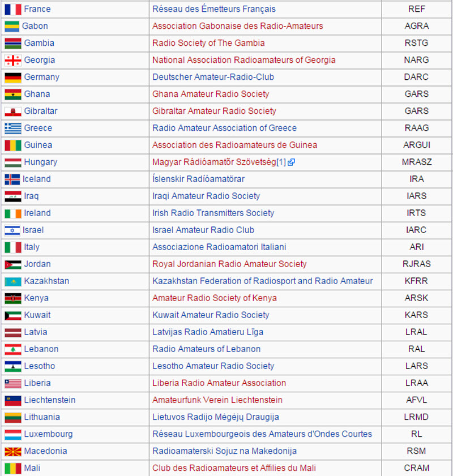
Task: Open the Iraqi Amateur Radio Society link
Action: tap(206, 196)
